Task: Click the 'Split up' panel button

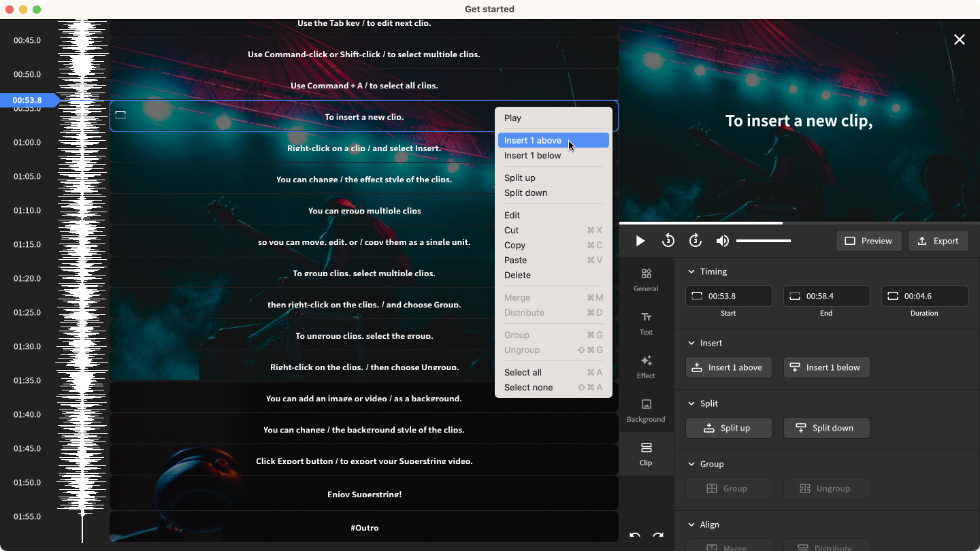Action: tap(728, 428)
